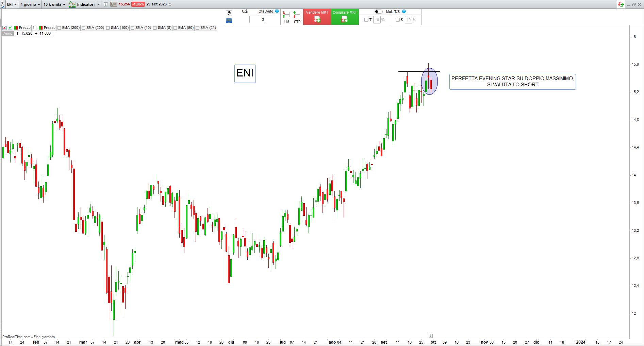Viewport: 644px width, 346px height.
Task: Click the green up-arrow icon in indicator bar
Action: click(x=10, y=28)
